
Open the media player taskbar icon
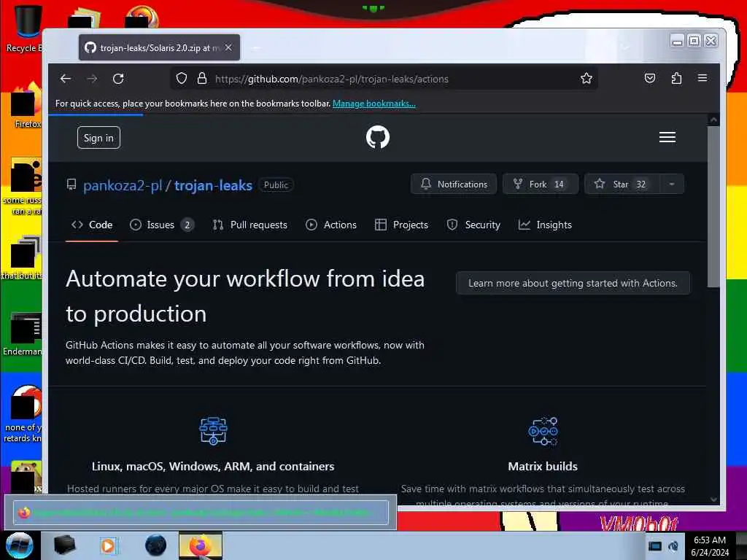tap(108, 545)
